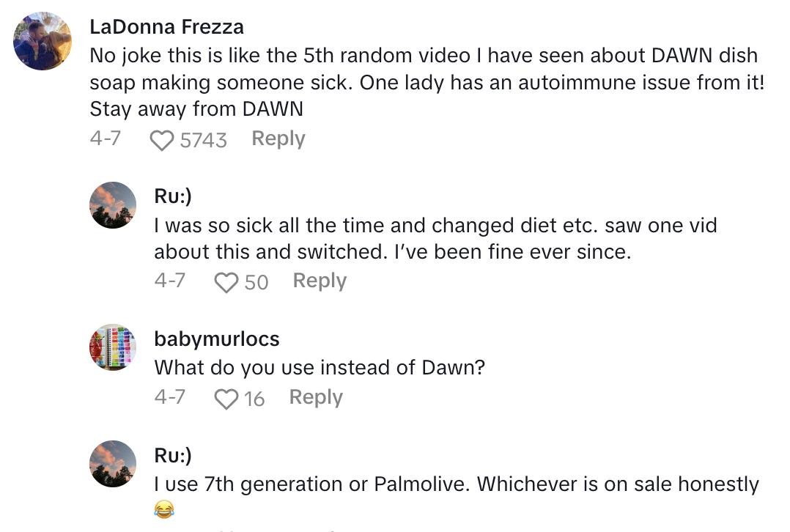Click Reply under babymurlocs' question
The width and height of the screenshot is (790, 532).
point(315,396)
